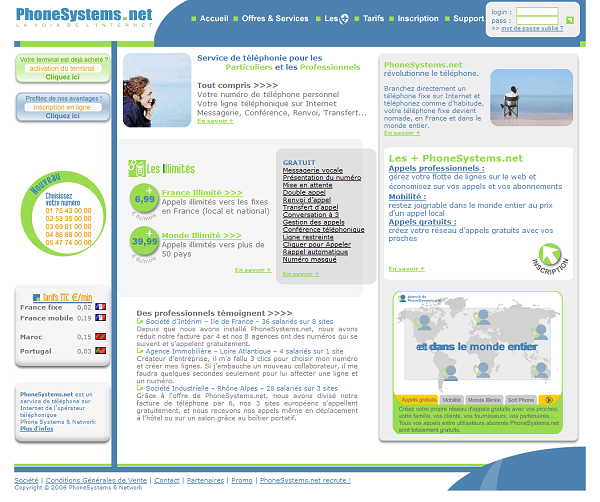Click the Messagerie vocale link

click(x=312, y=170)
